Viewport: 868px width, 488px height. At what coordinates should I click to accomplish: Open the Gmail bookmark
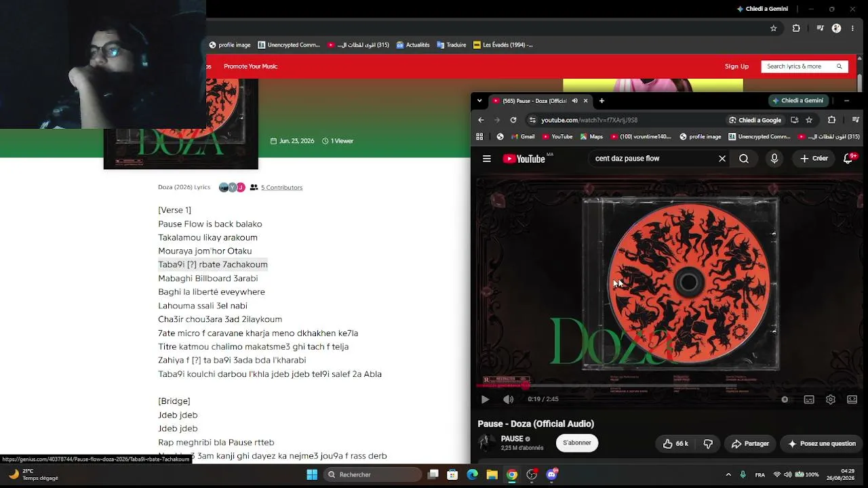(x=522, y=136)
